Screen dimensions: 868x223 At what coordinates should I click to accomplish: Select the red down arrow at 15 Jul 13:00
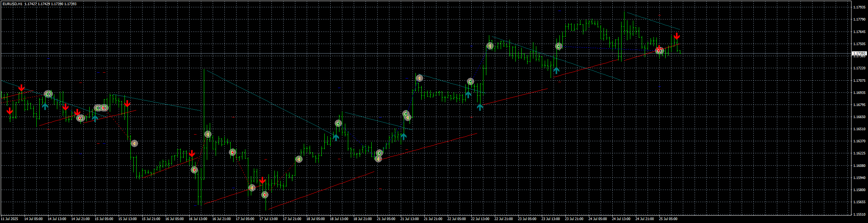[127, 104]
